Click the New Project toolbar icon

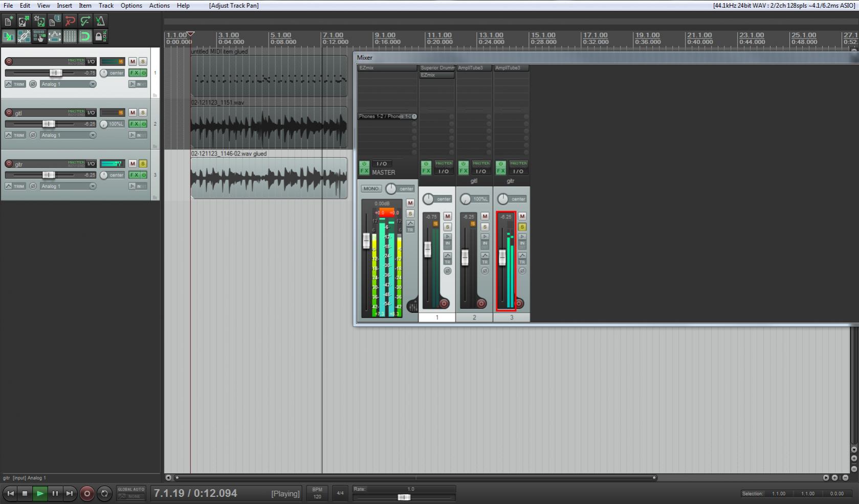tap(9, 21)
